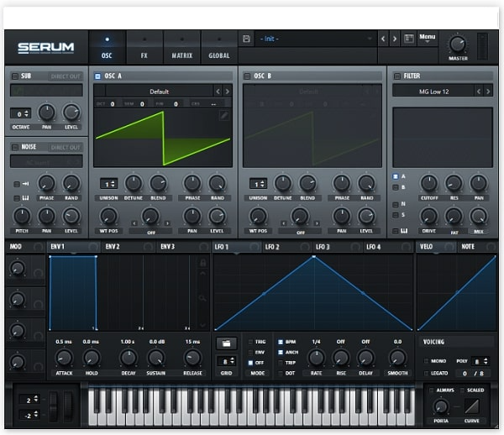Viewport: 504px width, 435px height.
Task: Toggle filter routing checkbox B
Action: click(x=396, y=187)
